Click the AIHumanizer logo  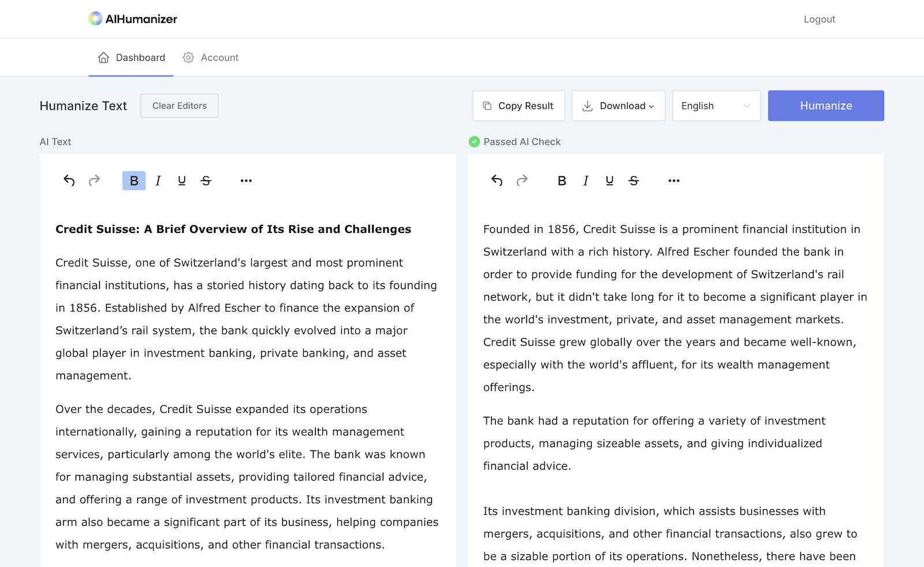(132, 18)
